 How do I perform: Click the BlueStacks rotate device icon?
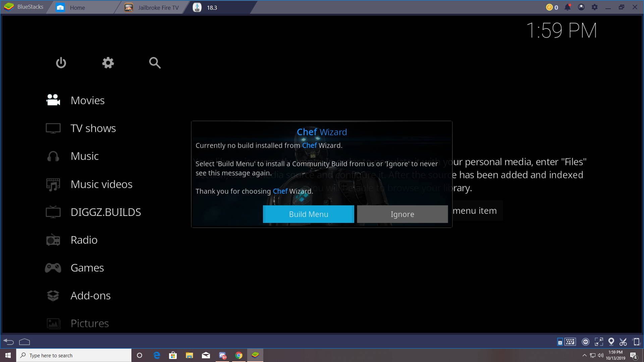pyautogui.click(x=636, y=342)
